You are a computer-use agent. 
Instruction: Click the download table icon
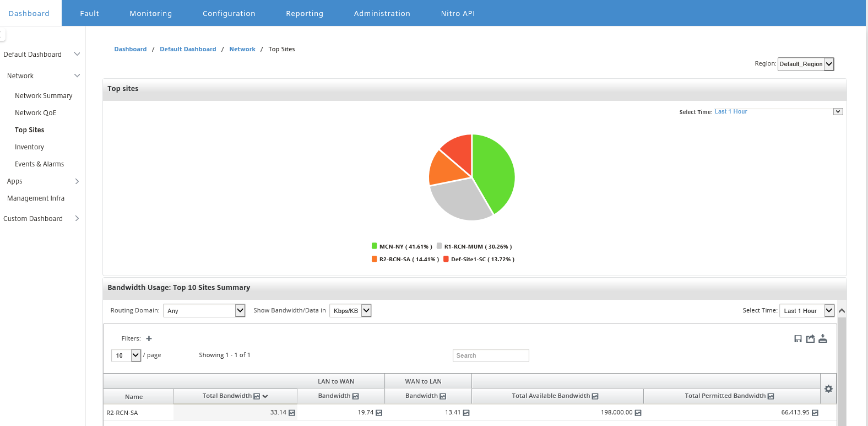823,338
